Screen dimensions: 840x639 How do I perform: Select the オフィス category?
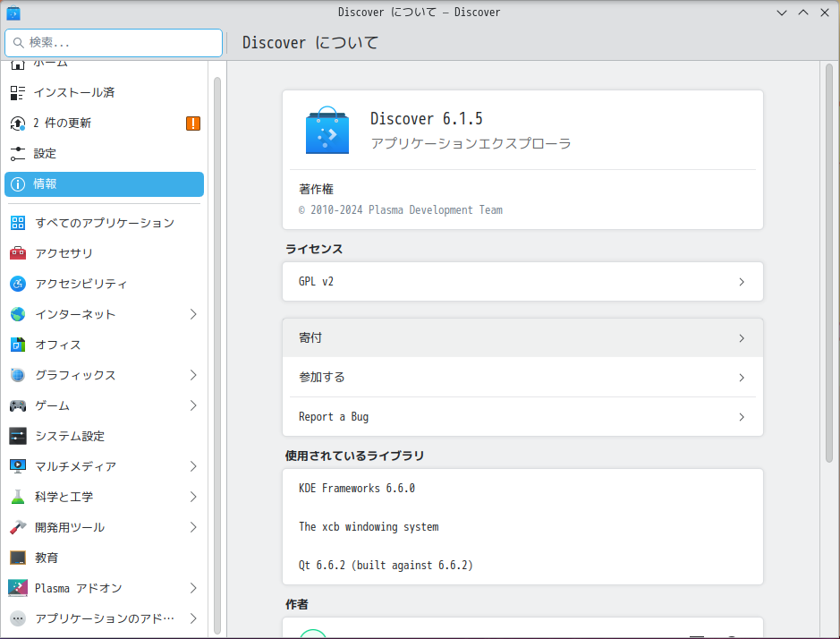click(104, 345)
